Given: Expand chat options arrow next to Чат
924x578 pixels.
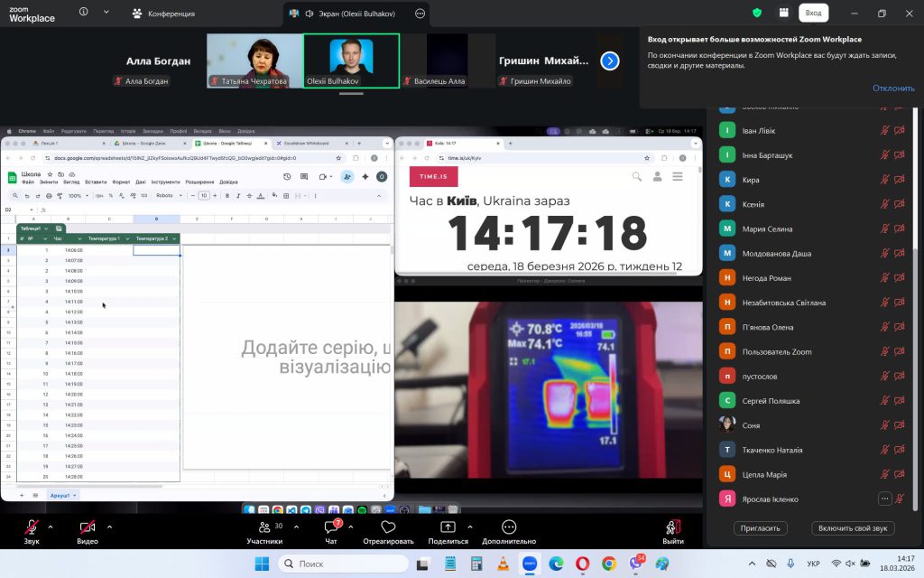Looking at the screenshot, I should pyautogui.click(x=351, y=527).
